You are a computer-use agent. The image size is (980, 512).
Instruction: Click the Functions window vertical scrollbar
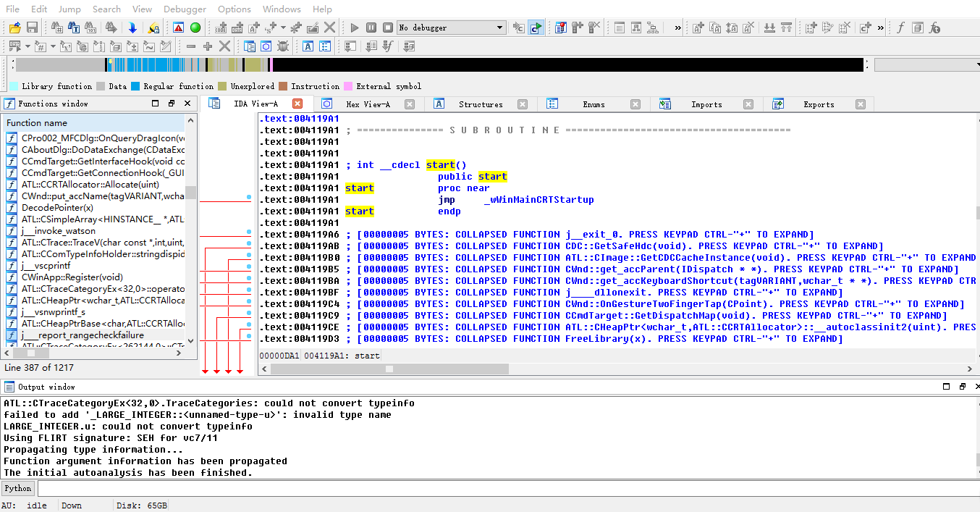190,232
